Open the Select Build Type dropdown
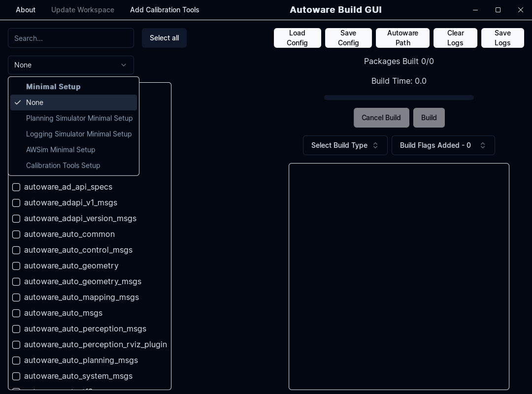This screenshot has height=394, width=532. click(x=345, y=145)
